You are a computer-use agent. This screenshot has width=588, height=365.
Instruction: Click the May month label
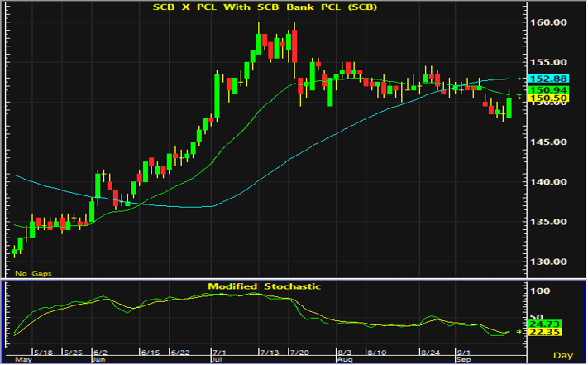23,360
